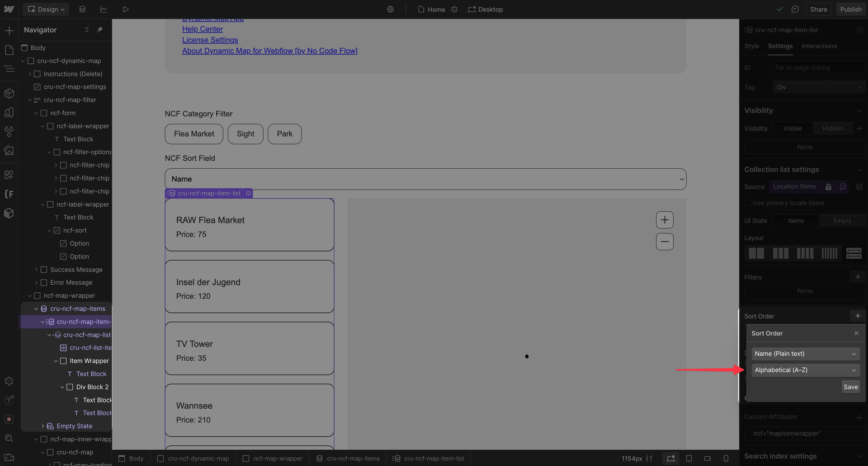The width and height of the screenshot is (868, 466).
Task: Collapse cru-ncf-map-filter in Navigator
Action: [x=30, y=100]
